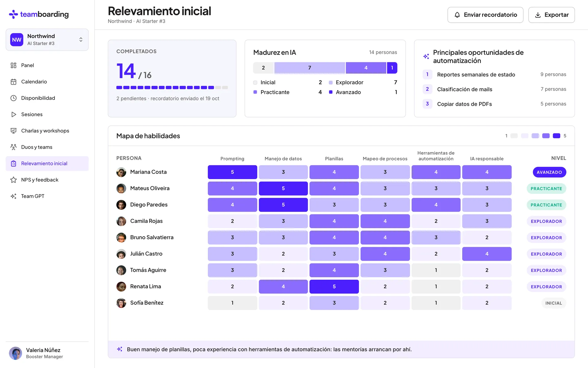Click the sparkle icon in bottom insight banner
This screenshot has width=588, height=368.
[x=120, y=349]
